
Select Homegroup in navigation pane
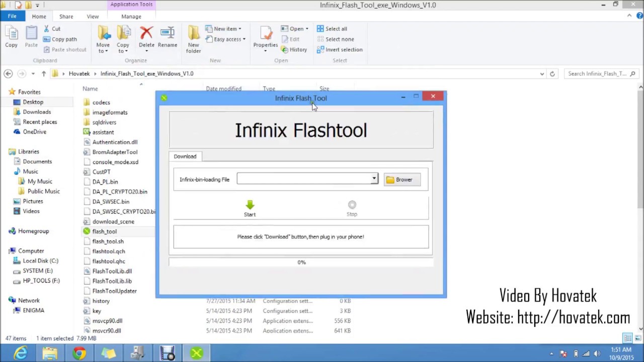pyautogui.click(x=33, y=231)
